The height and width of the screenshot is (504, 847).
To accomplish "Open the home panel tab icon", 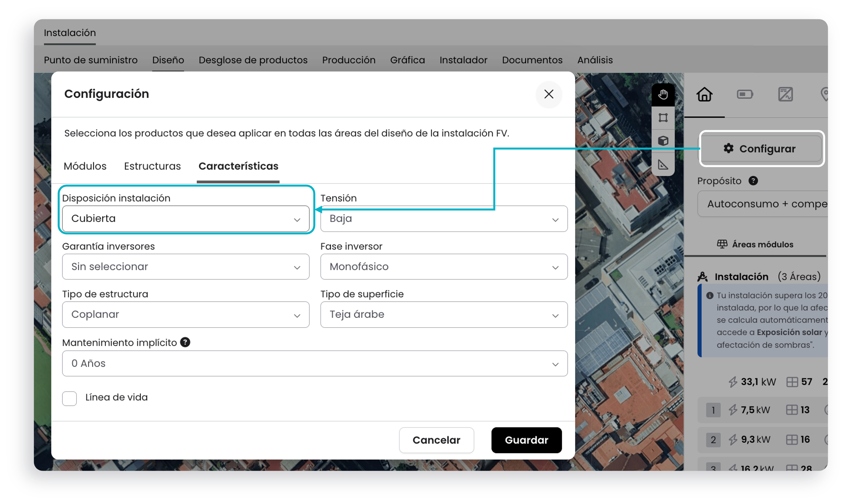I will pos(704,94).
